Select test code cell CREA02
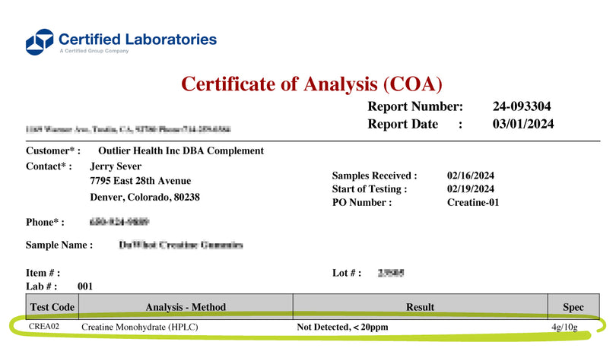Screen dimensions: 616x364 pyautogui.click(x=44, y=326)
